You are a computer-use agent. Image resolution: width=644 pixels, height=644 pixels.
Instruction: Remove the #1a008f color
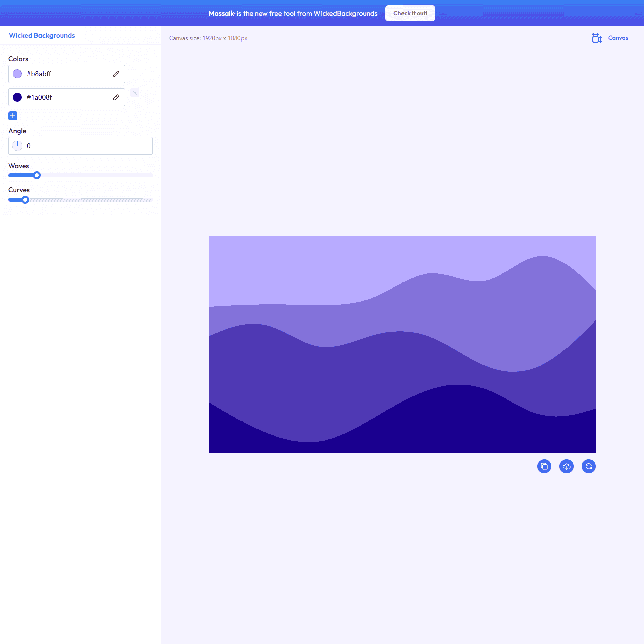pyautogui.click(x=134, y=93)
